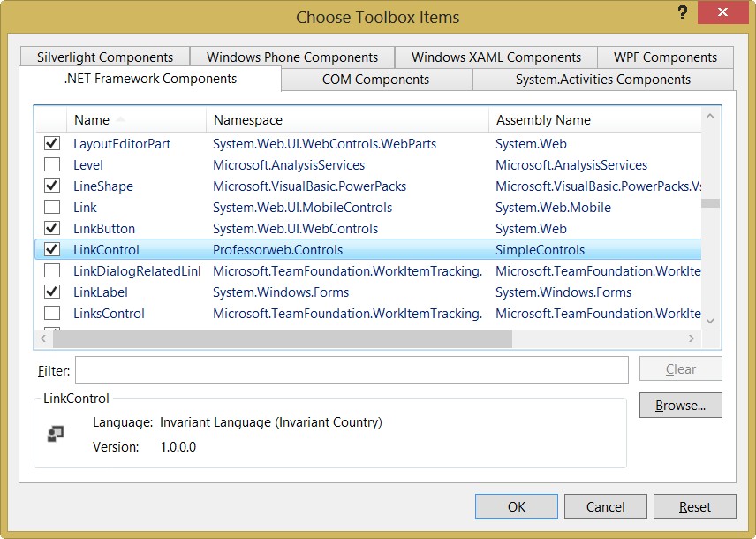The image size is (756, 539).
Task: Click the horizontal scrollbar right arrow
Action: pos(692,338)
